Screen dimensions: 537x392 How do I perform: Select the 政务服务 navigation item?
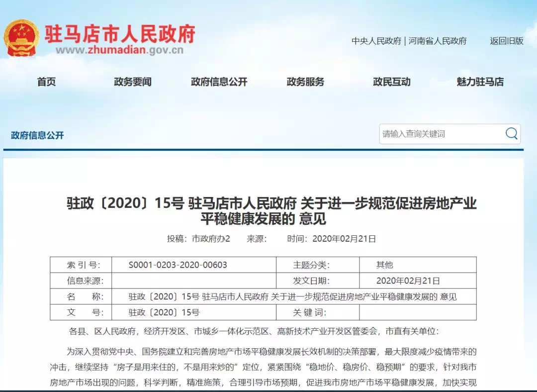click(305, 82)
